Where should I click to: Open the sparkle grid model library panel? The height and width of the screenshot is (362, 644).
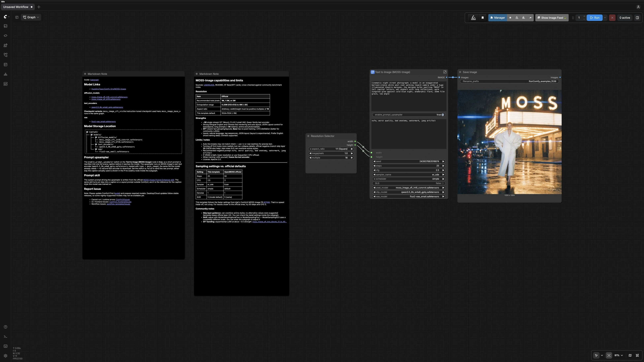(5, 45)
